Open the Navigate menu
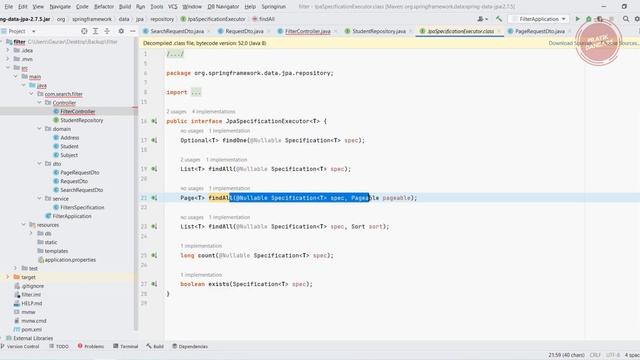640x360 pixels. coord(60,7)
